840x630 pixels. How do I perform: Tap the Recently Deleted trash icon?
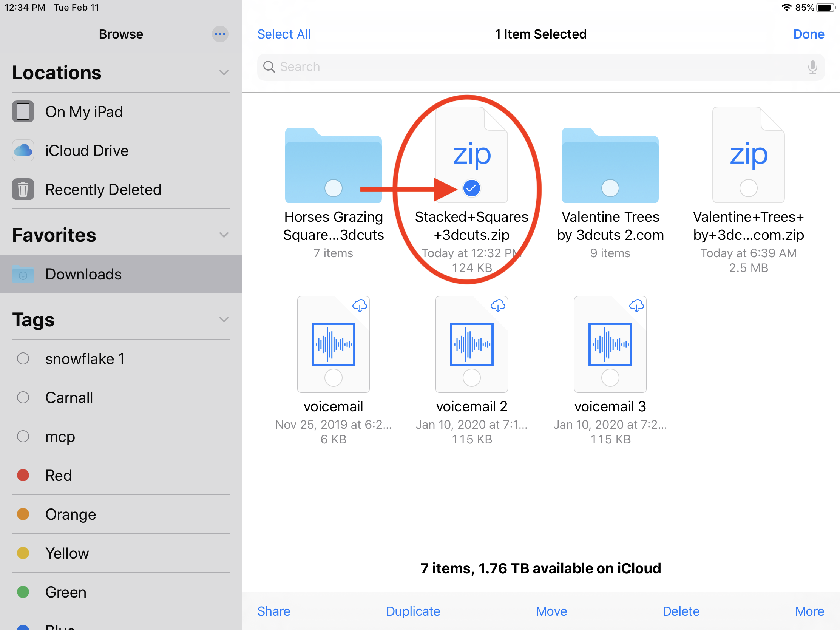tap(23, 189)
